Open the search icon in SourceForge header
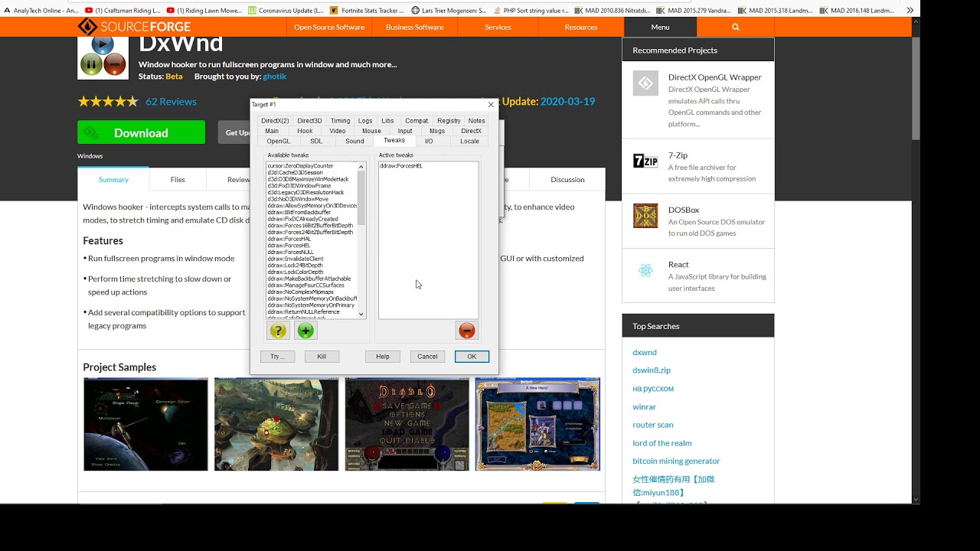The width and height of the screenshot is (980, 551). pos(736,27)
